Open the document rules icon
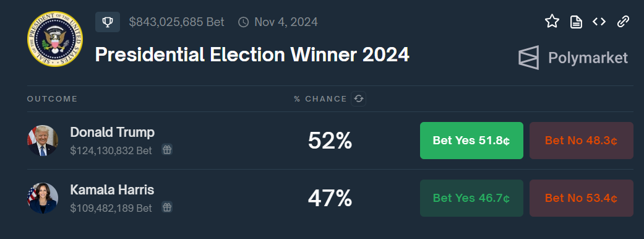This screenshot has height=239, width=644. tap(576, 22)
